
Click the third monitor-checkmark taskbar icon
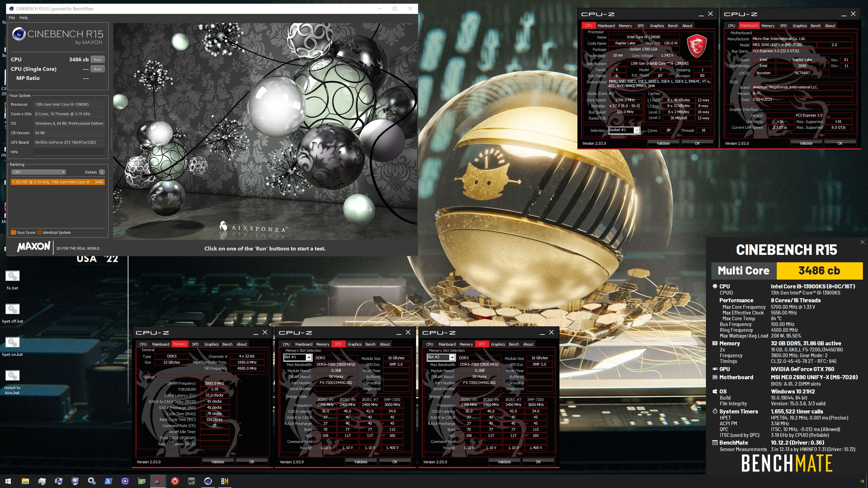[x=75, y=481]
